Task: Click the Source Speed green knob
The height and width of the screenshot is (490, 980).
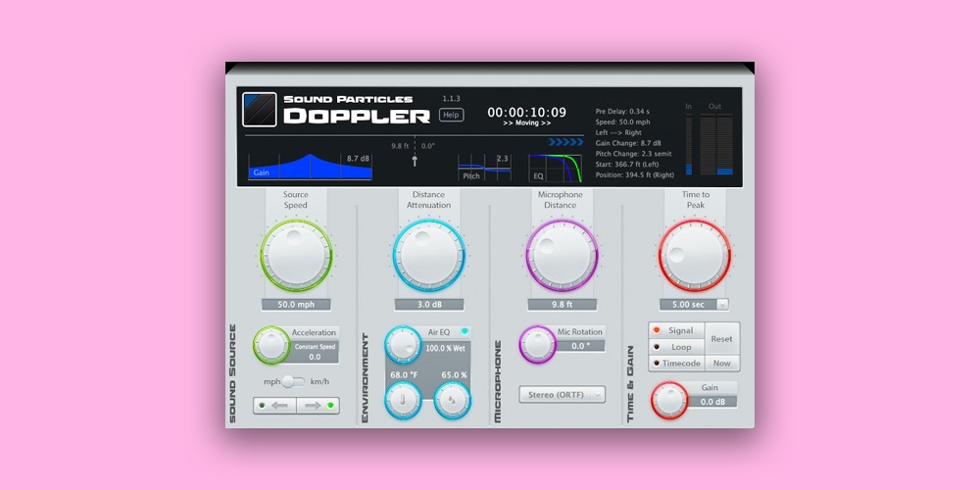Action: [x=295, y=255]
